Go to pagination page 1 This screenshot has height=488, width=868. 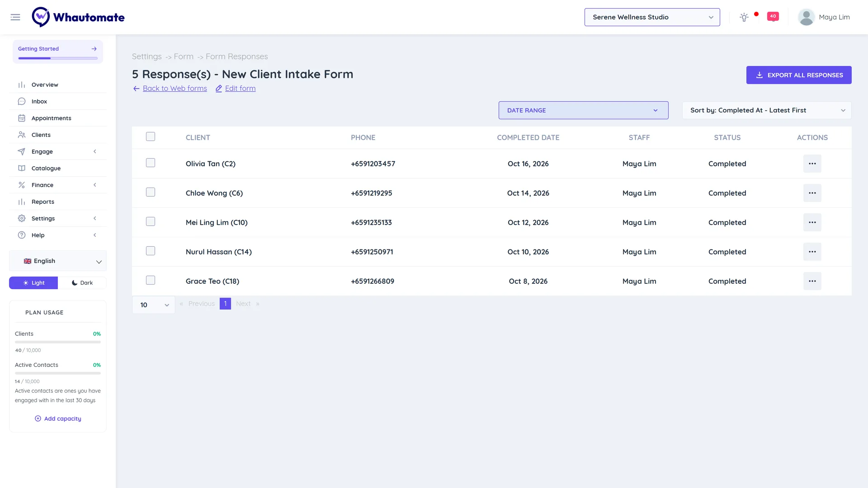225,304
